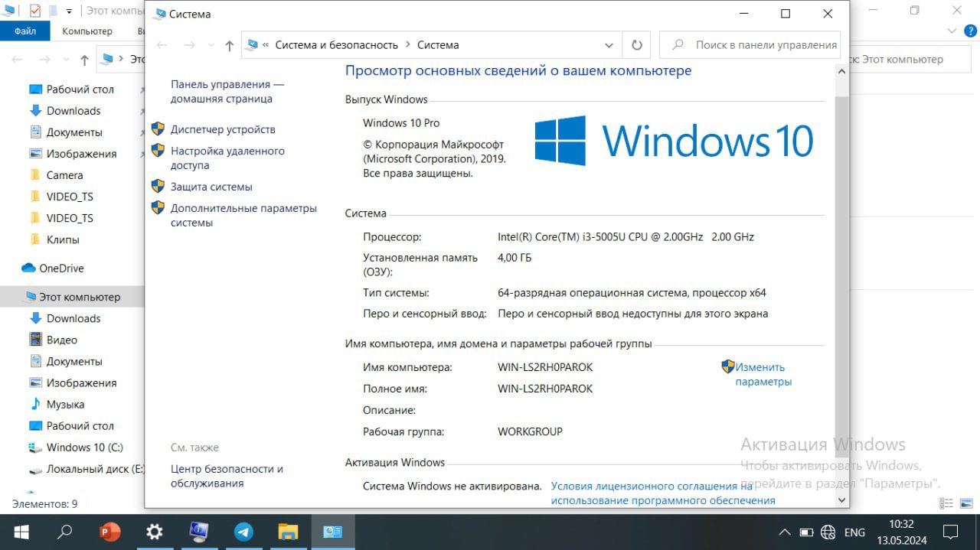The width and height of the screenshot is (980, 550).
Task: Select Система breadcrumb in address bar
Action: tap(438, 45)
